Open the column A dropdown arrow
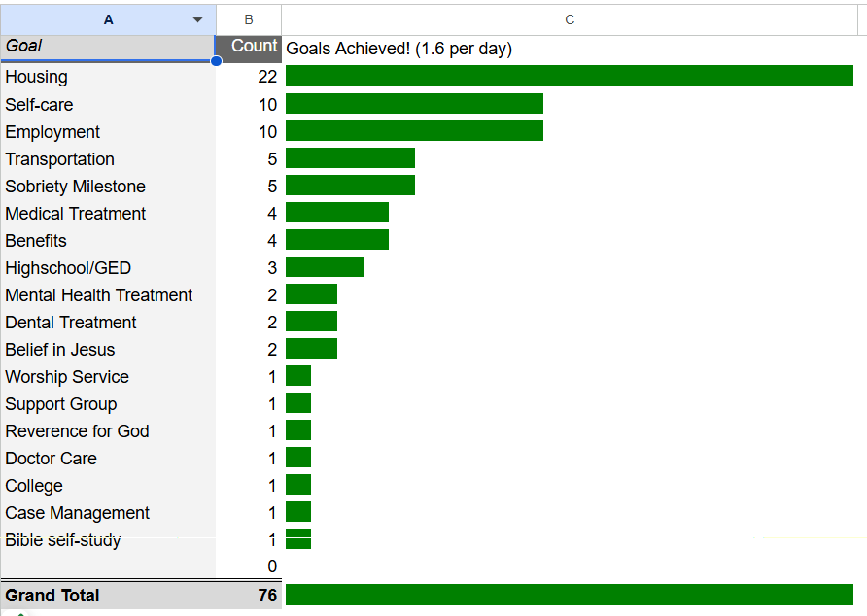Image resolution: width=867 pixels, height=616 pixels. (197, 19)
